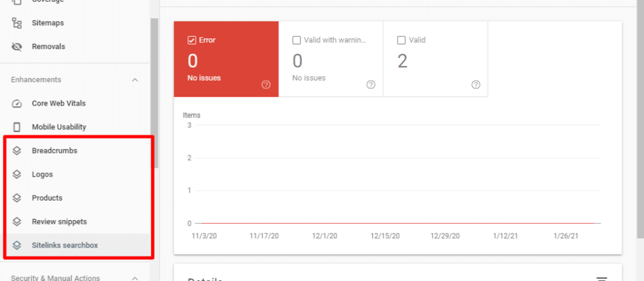Select the Sitelinks searchbox menu item

coord(75,246)
